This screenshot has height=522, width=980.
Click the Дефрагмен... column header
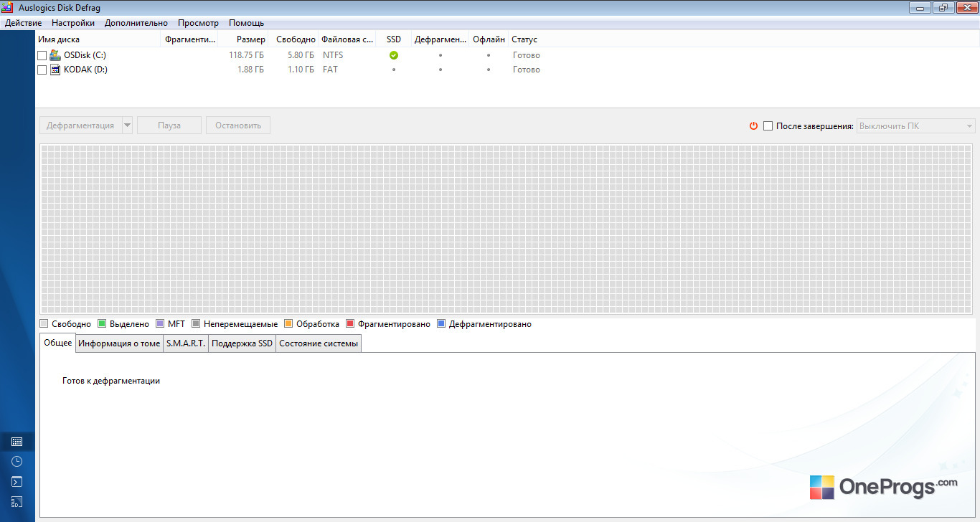pyautogui.click(x=440, y=39)
